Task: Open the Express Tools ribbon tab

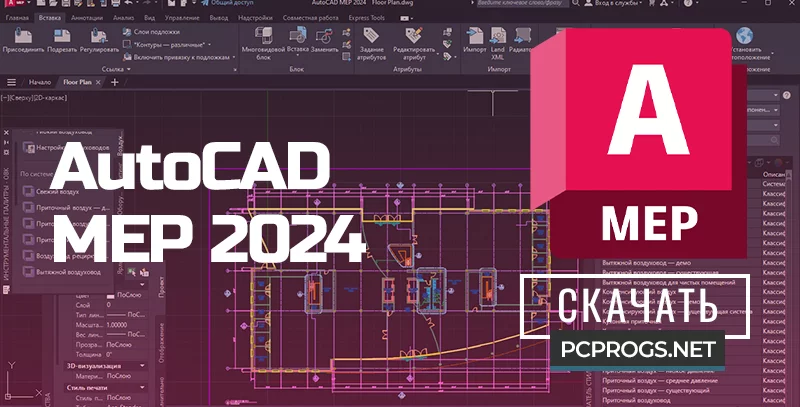Action: click(367, 18)
